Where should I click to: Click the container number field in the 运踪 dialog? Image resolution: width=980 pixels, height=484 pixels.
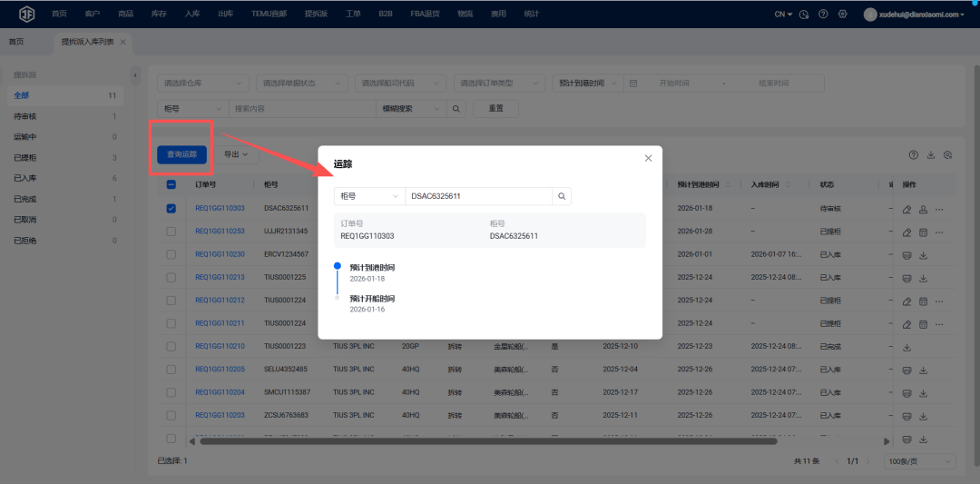478,196
